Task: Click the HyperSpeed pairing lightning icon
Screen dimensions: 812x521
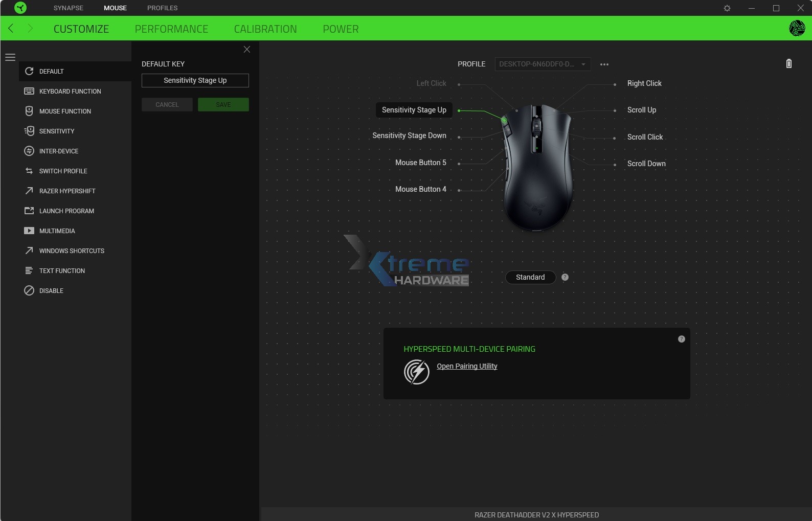Action: (417, 372)
